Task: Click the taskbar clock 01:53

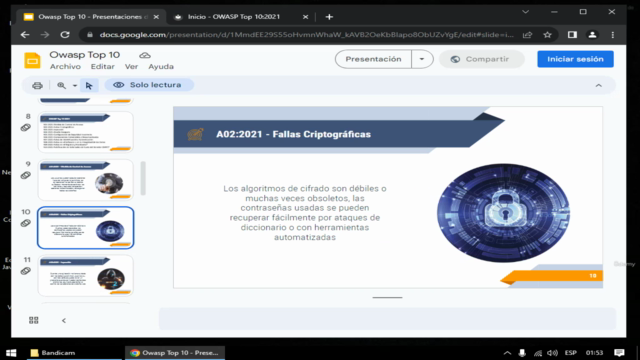Action: [x=594, y=353]
